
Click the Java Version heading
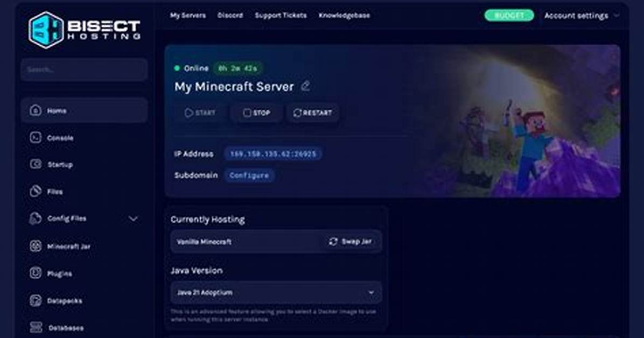point(197,271)
